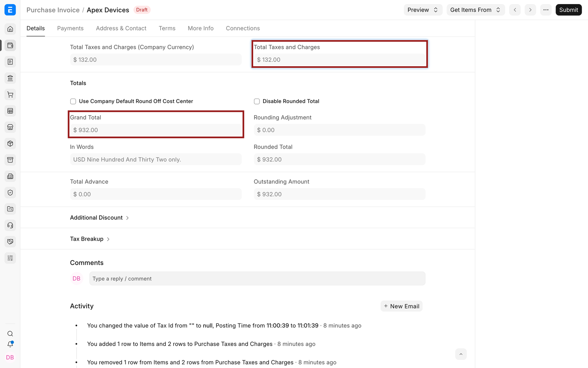Open the table grid sidebar icon
The image size is (588, 368).
point(10,111)
